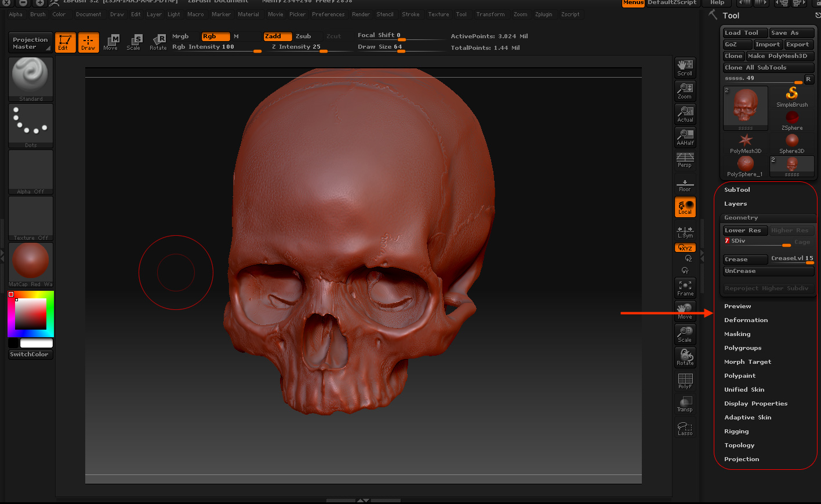Viewport: 821px width, 504px height.
Task: Expand the Polypaint section
Action: 739,376
